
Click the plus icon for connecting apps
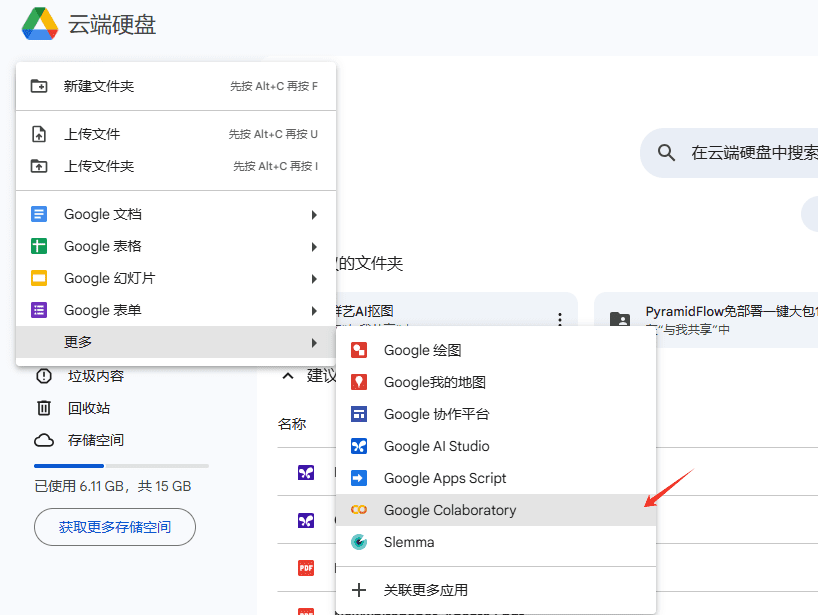[x=359, y=590]
